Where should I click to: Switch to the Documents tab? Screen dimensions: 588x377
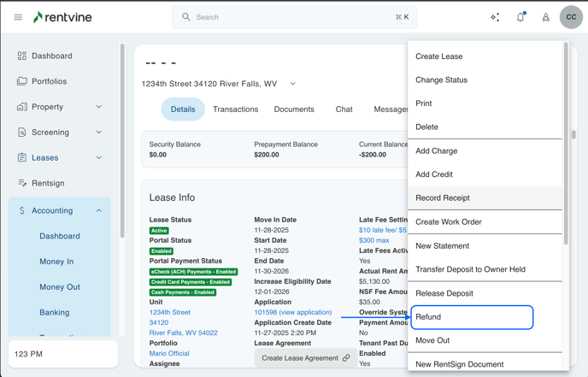294,109
